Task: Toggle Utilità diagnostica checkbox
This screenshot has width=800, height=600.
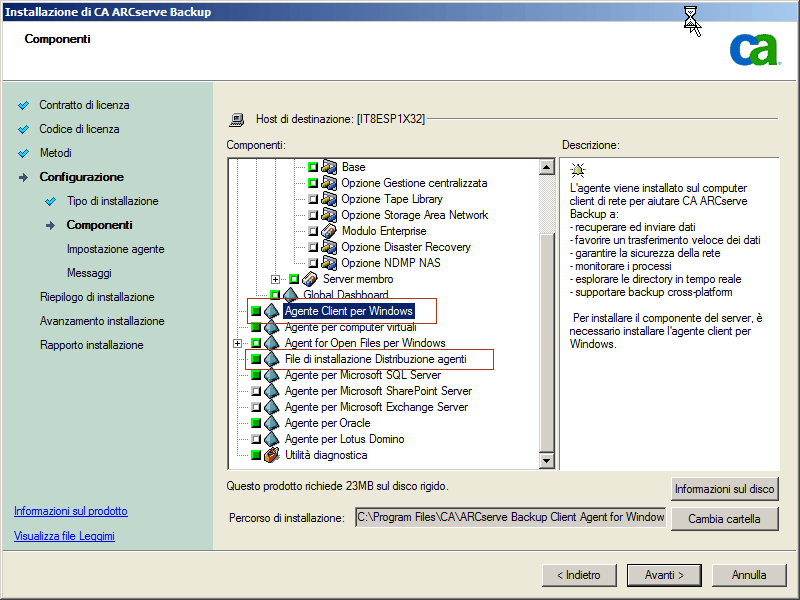Action: click(x=256, y=455)
